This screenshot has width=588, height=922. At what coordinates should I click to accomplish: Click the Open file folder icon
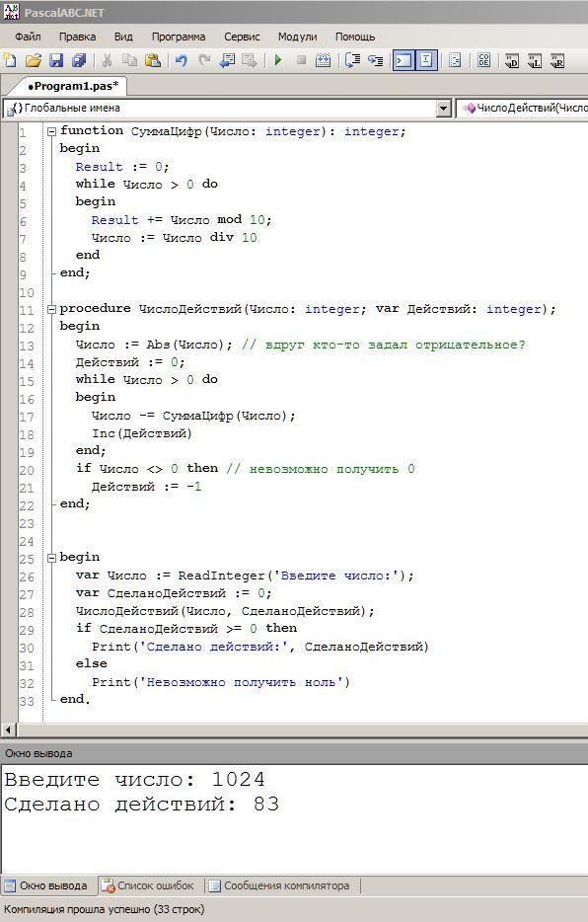[34, 60]
